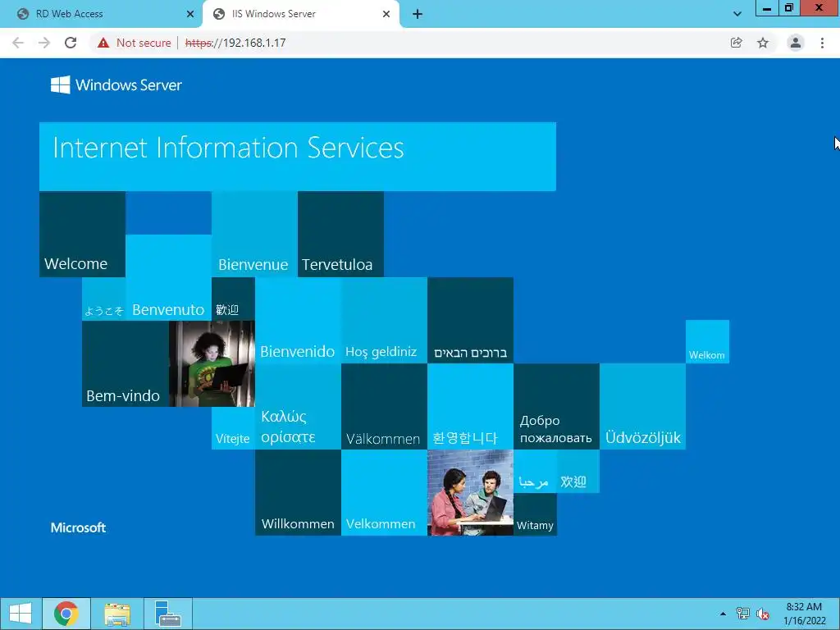Click the Bienvenue tile

254,234
